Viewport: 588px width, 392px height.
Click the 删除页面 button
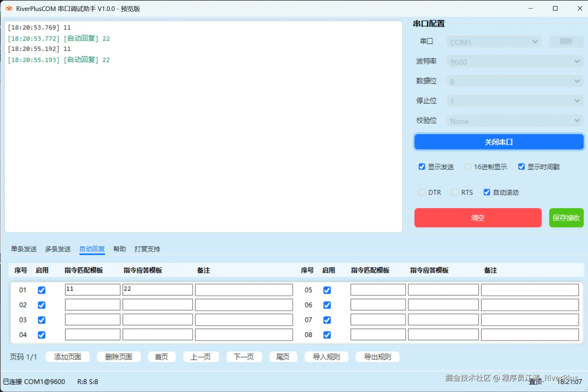tap(119, 357)
